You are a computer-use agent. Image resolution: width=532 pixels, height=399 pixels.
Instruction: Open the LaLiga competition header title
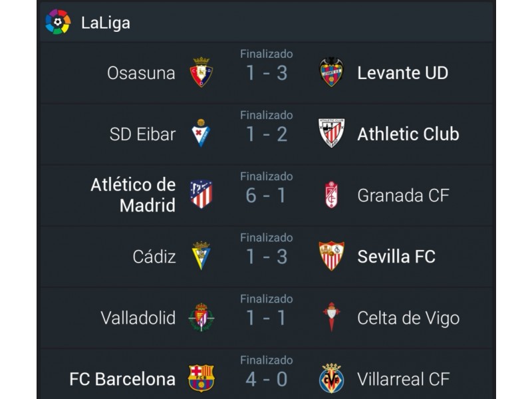pyautogui.click(x=106, y=23)
